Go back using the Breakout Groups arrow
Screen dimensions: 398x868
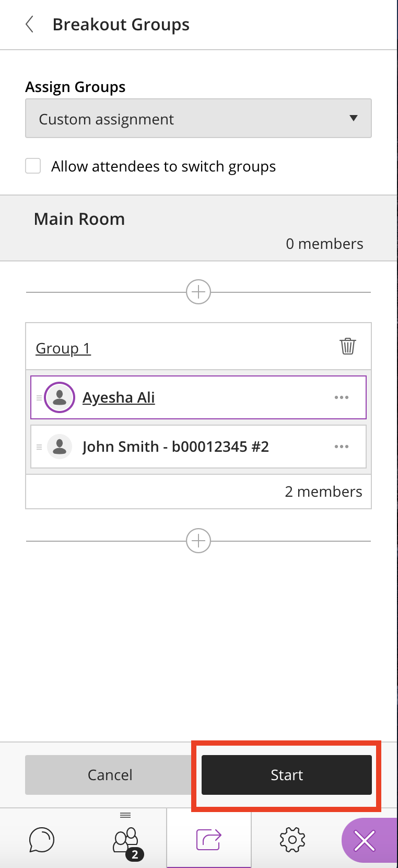(x=30, y=24)
